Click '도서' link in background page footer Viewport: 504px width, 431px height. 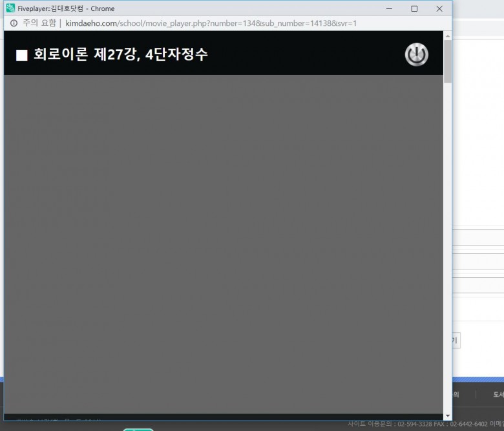coord(498,394)
